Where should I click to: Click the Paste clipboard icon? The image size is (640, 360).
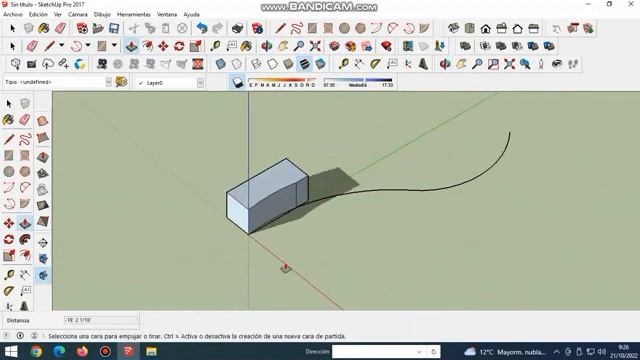point(166,28)
